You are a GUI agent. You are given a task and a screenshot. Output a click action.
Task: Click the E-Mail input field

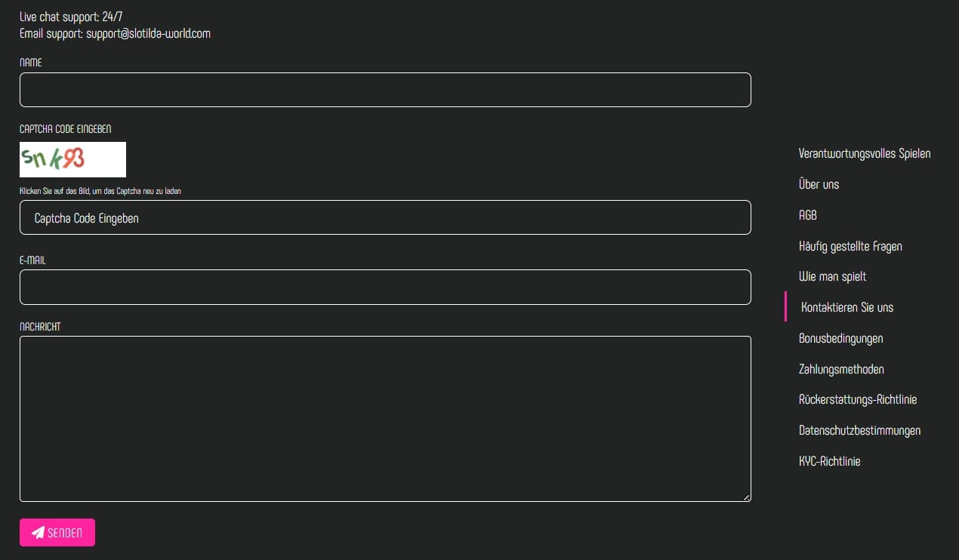tap(385, 287)
